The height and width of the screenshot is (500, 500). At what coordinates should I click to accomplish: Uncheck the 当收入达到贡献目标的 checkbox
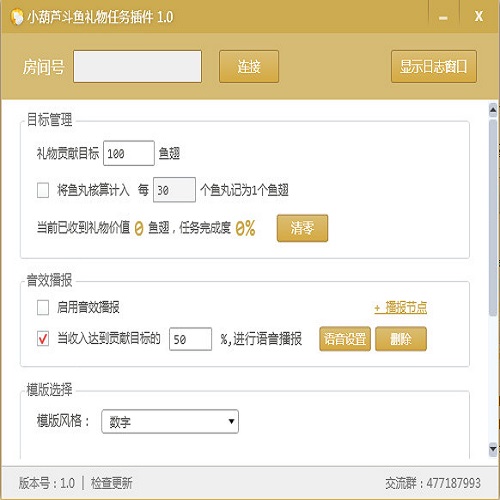coord(43,339)
